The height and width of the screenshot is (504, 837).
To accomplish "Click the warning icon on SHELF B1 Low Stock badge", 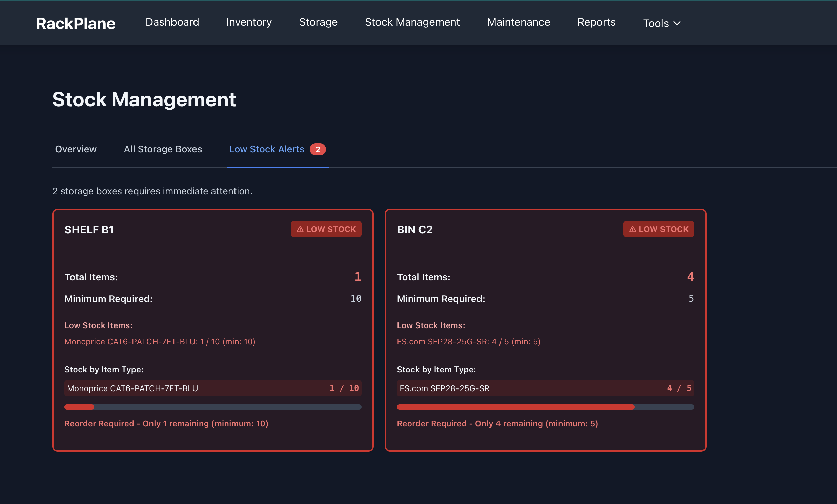I will [x=300, y=229].
